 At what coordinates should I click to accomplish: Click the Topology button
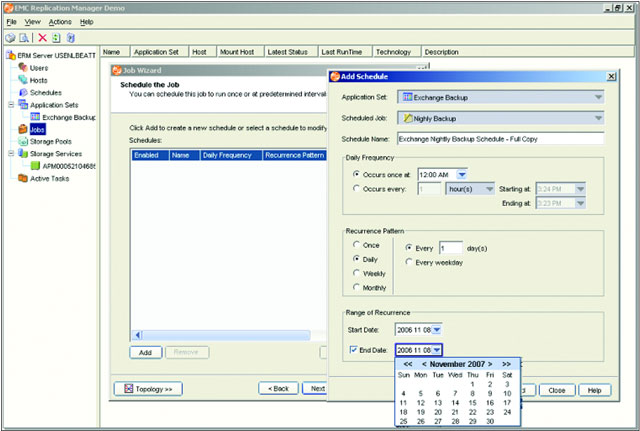tap(148, 389)
